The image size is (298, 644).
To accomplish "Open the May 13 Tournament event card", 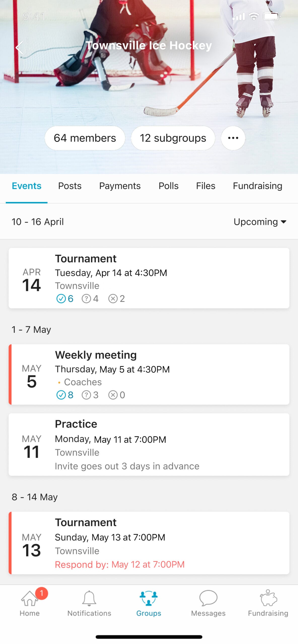I will pyautogui.click(x=149, y=543).
